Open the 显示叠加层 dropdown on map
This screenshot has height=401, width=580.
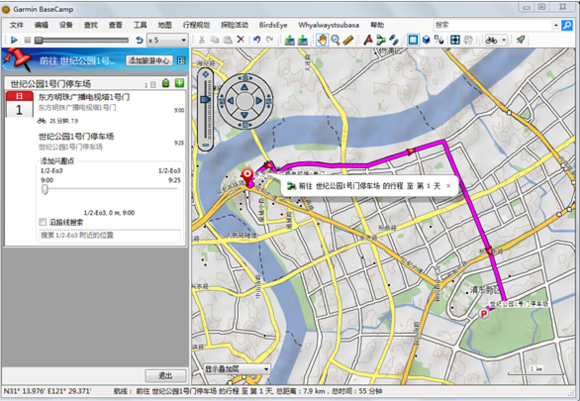[x=237, y=369]
